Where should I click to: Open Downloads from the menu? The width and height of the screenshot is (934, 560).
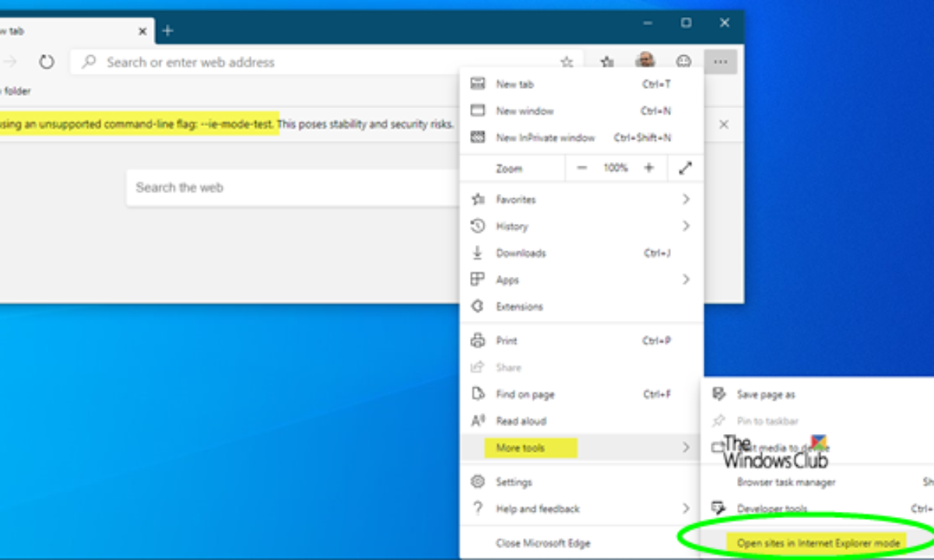click(x=582, y=253)
